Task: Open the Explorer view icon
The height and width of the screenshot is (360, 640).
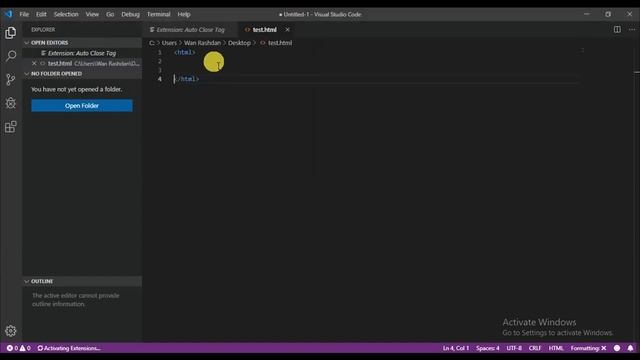Action: click(x=11, y=33)
